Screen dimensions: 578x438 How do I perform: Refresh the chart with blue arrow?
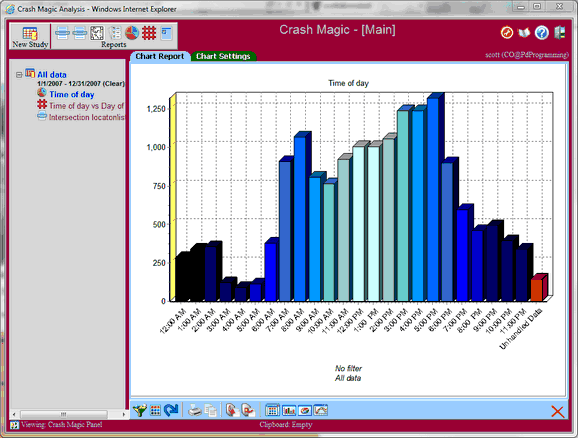[171, 410]
